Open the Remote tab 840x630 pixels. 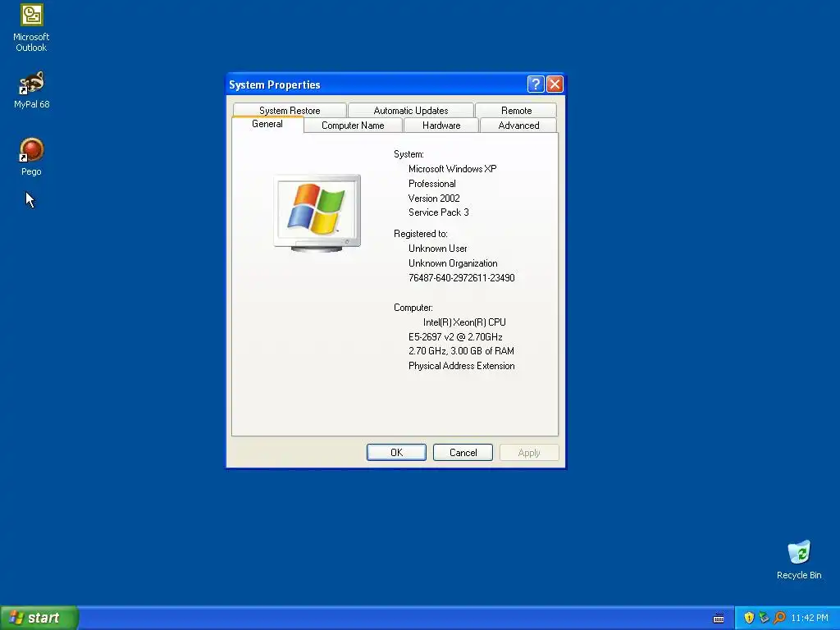[517, 111]
